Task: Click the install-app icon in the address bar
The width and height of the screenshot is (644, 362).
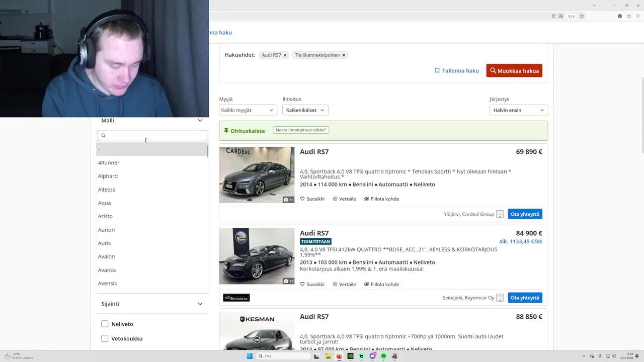Action: point(560,16)
